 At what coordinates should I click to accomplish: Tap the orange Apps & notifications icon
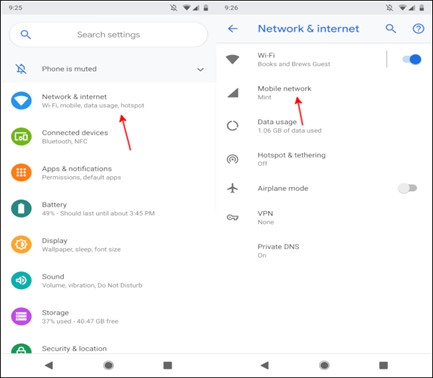click(x=21, y=172)
